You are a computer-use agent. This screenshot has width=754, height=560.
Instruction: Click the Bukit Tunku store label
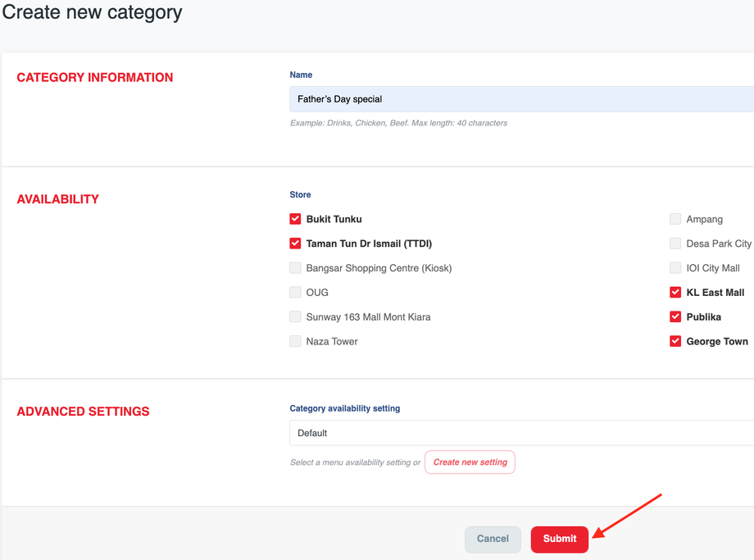[334, 219]
